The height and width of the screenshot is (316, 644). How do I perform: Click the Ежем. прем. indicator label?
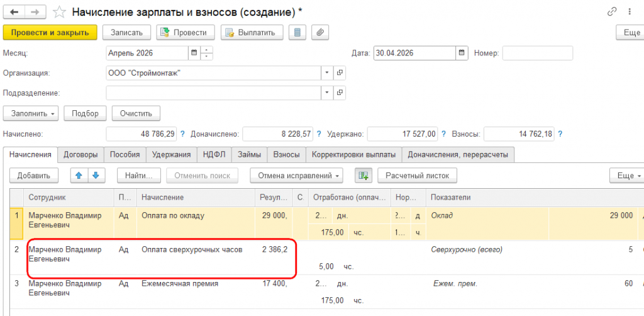coord(455,284)
